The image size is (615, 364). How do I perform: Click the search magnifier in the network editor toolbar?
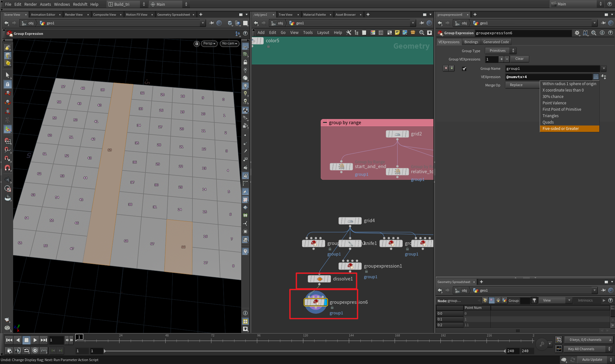click(x=422, y=32)
